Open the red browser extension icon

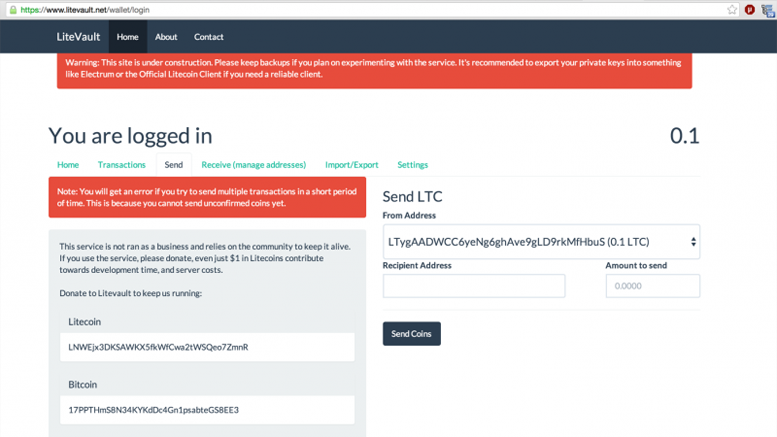tap(749, 9)
